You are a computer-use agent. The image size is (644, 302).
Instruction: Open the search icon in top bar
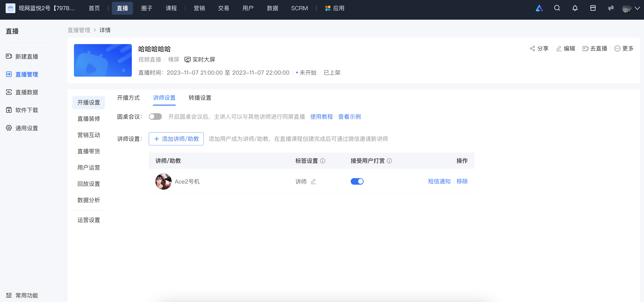(557, 8)
